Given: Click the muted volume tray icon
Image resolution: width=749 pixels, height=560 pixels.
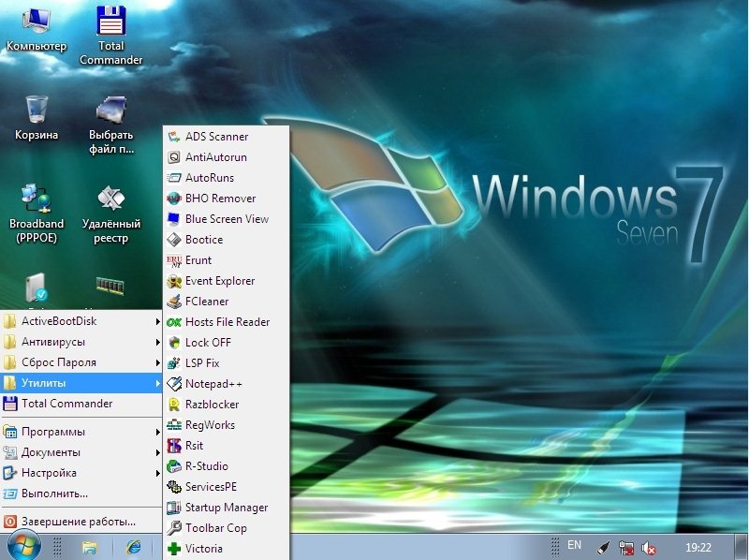Looking at the screenshot, I should pyautogui.click(x=649, y=547).
